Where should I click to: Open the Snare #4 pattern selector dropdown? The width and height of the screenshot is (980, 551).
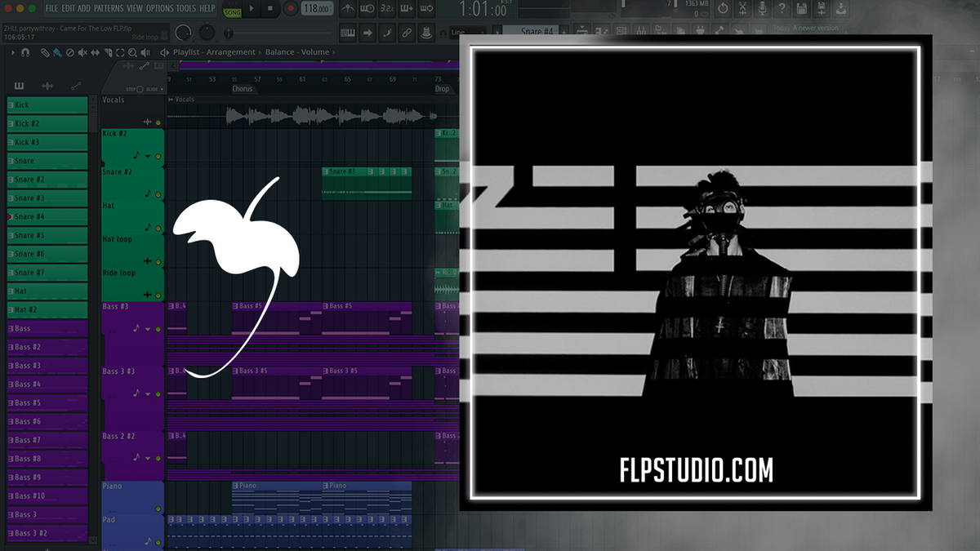[x=537, y=32]
